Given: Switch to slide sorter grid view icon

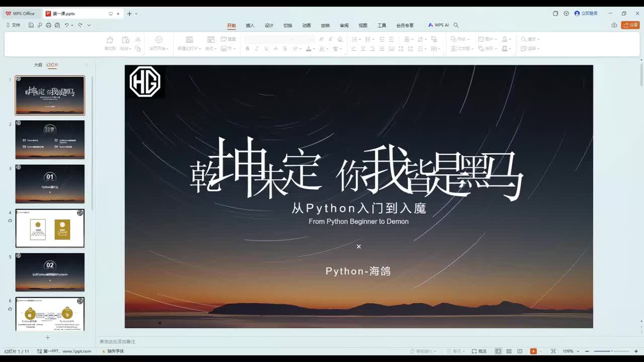Looking at the screenshot, I should click(x=509, y=351).
